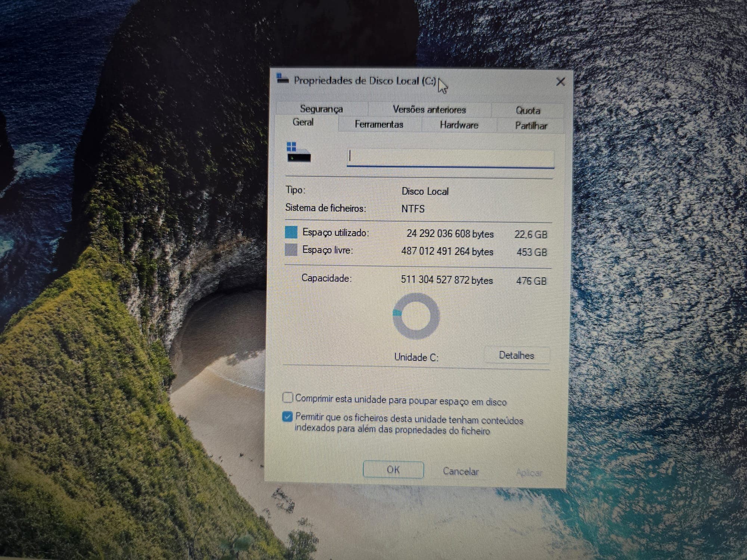Click the 'Capacidade:' label

point(326,278)
